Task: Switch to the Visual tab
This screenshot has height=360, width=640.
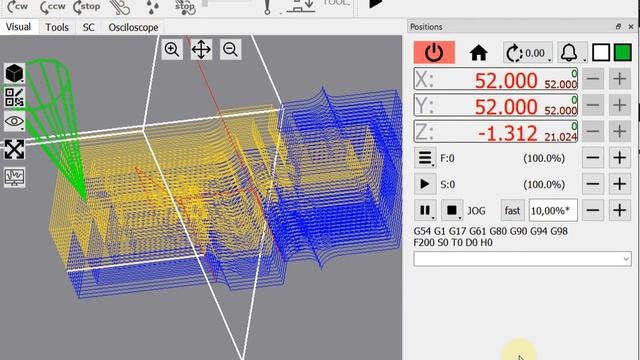Action: coord(18,27)
